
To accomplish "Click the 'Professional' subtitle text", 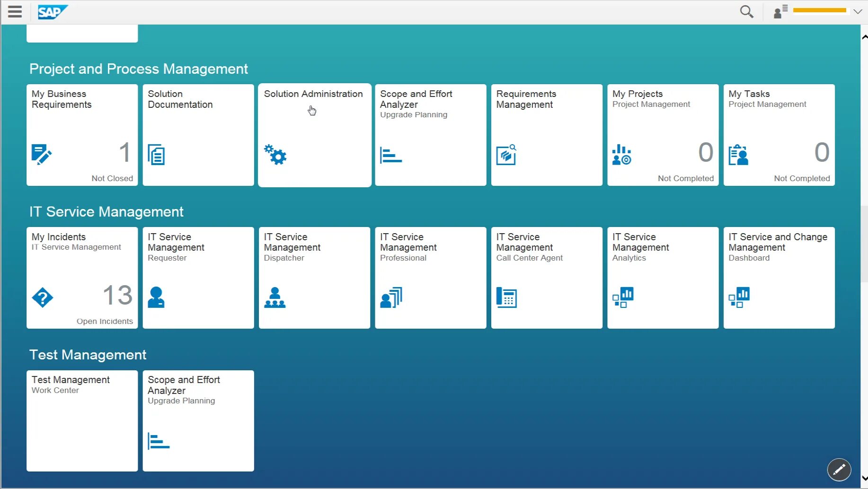I will pyautogui.click(x=403, y=258).
